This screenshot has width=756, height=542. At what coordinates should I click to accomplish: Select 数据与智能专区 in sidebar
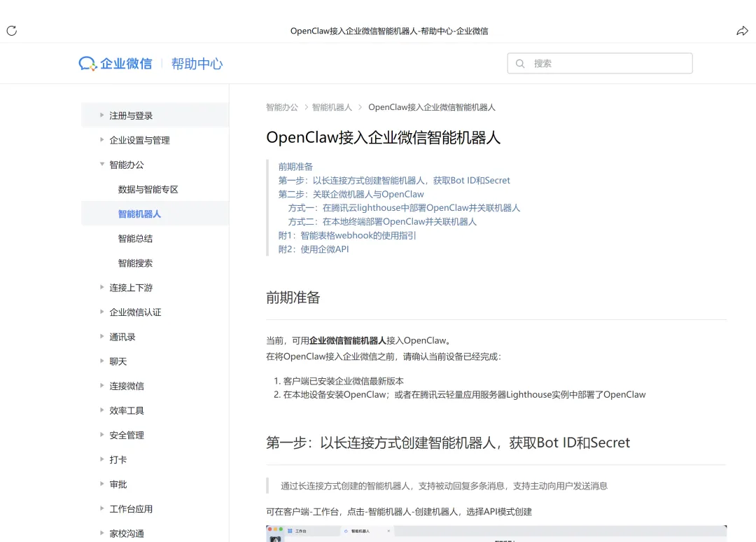148,190
